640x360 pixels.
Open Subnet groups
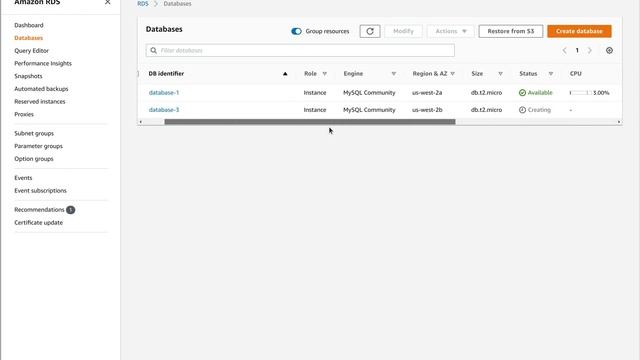tap(34, 133)
